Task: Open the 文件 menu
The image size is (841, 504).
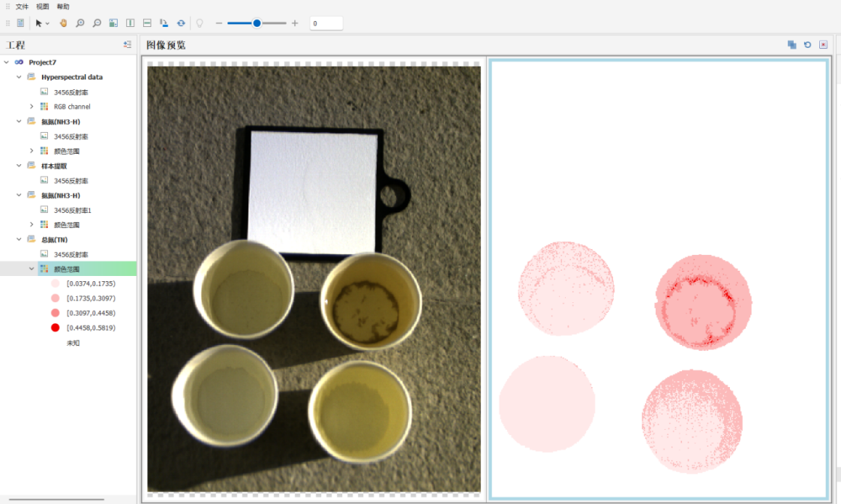Action: pyautogui.click(x=22, y=6)
